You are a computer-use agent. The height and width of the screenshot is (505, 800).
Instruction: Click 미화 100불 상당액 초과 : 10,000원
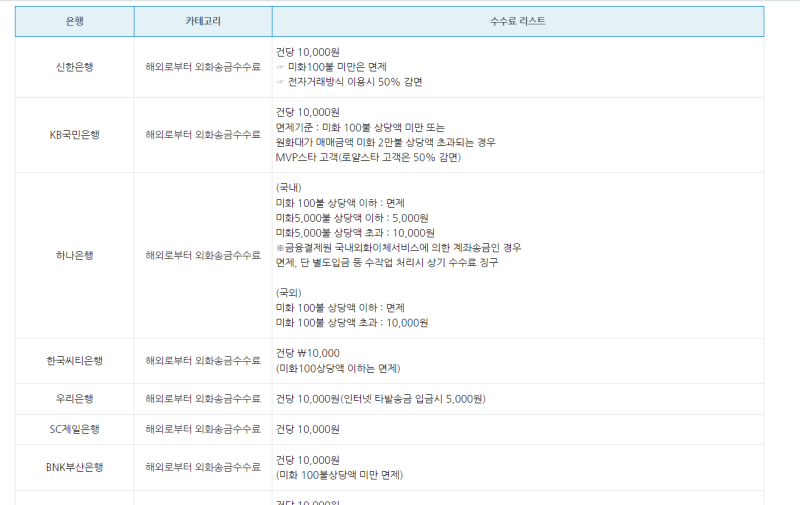click(x=352, y=323)
